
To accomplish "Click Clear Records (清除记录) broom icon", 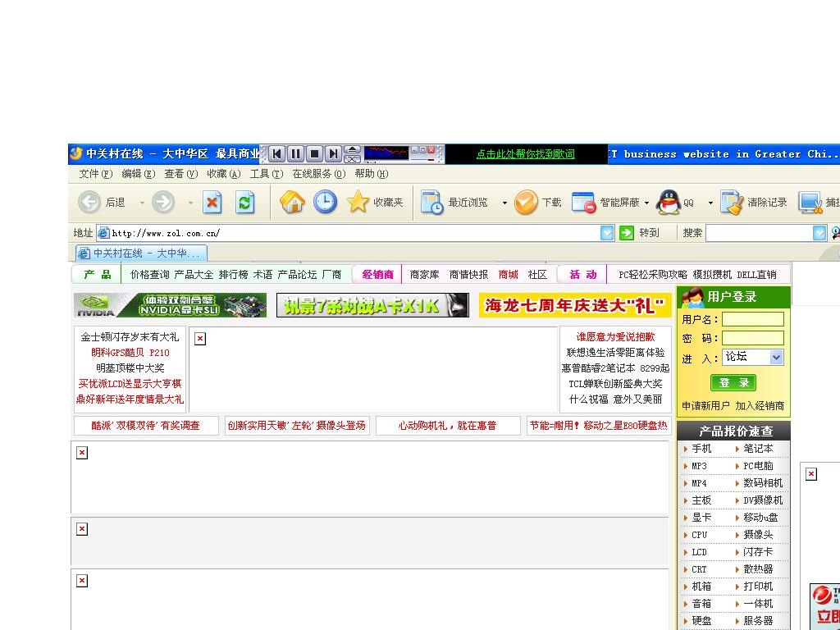I will tap(731, 202).
